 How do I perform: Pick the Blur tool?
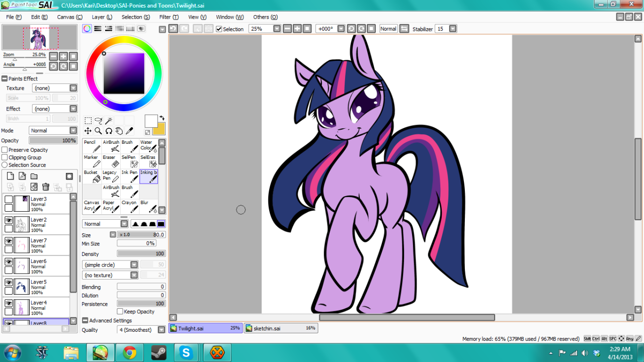pos(148,206)
